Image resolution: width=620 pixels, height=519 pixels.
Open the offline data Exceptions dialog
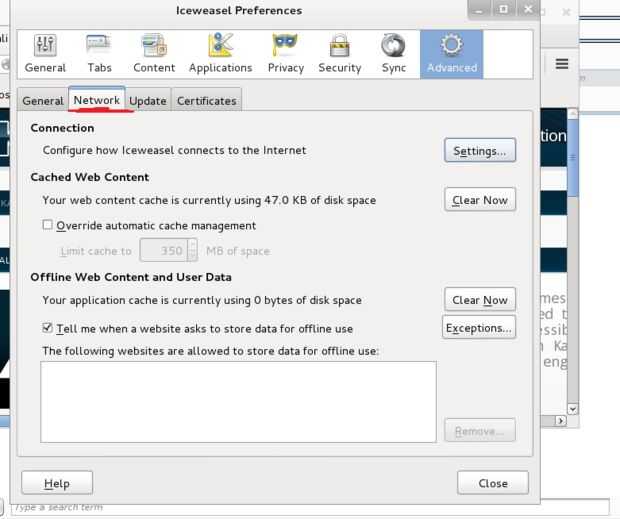[479, 328]
